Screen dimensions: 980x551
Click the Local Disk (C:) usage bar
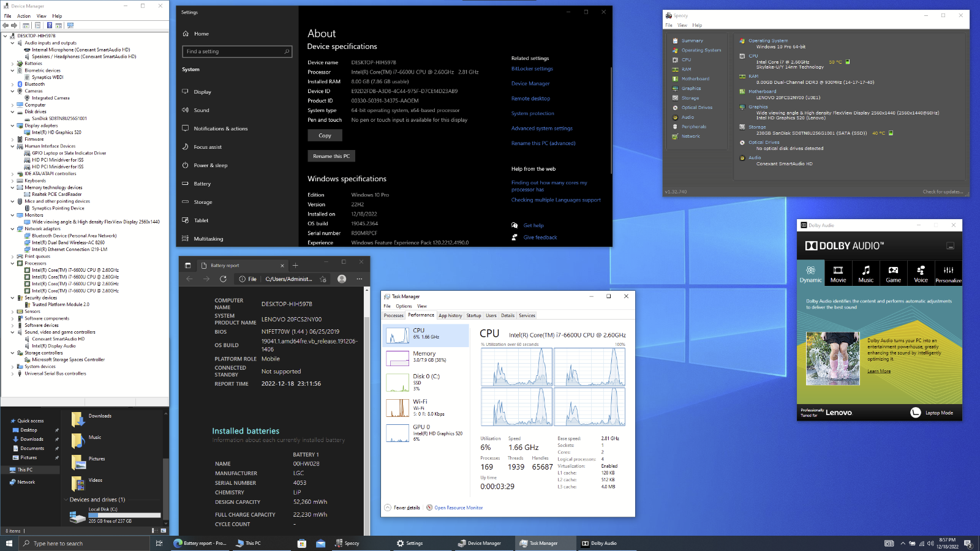coord(124,515)
